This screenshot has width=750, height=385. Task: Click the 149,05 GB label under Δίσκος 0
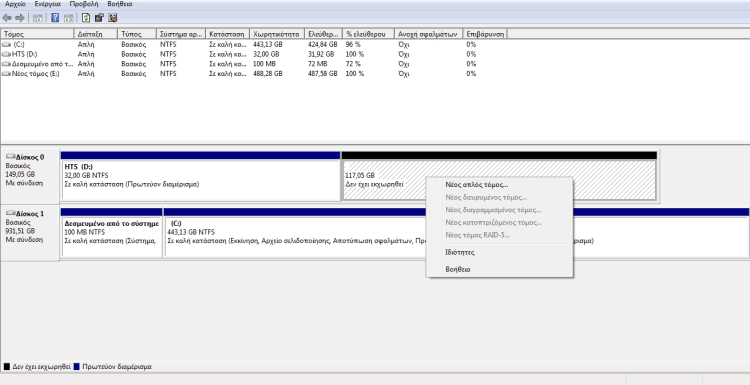click(x=20, y=174)
